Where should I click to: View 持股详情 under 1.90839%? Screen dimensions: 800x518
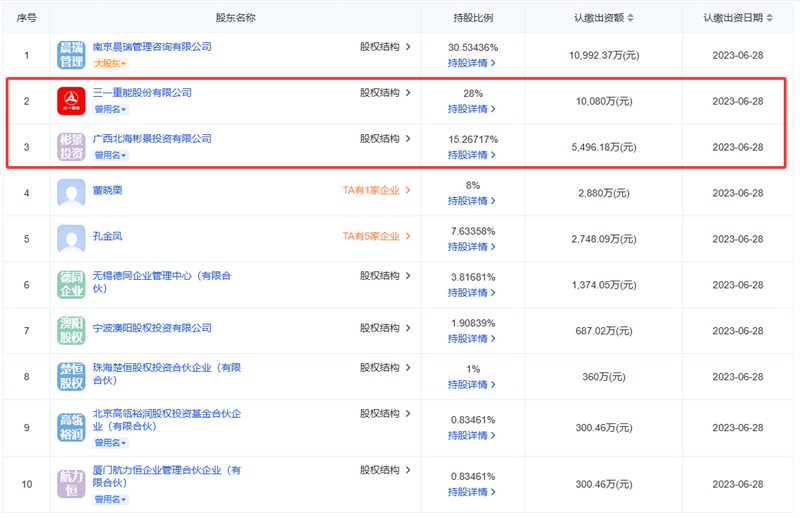472,339
